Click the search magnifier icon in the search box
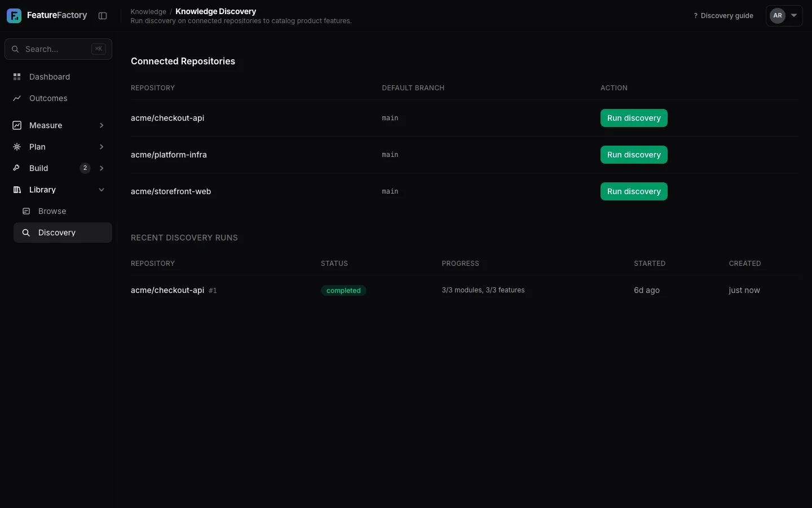The height and width of the screenshot is (508, 812). 15,49
